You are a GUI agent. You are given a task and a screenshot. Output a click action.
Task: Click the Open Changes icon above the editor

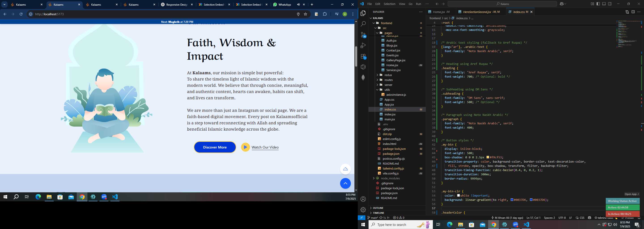coord(627,12)
